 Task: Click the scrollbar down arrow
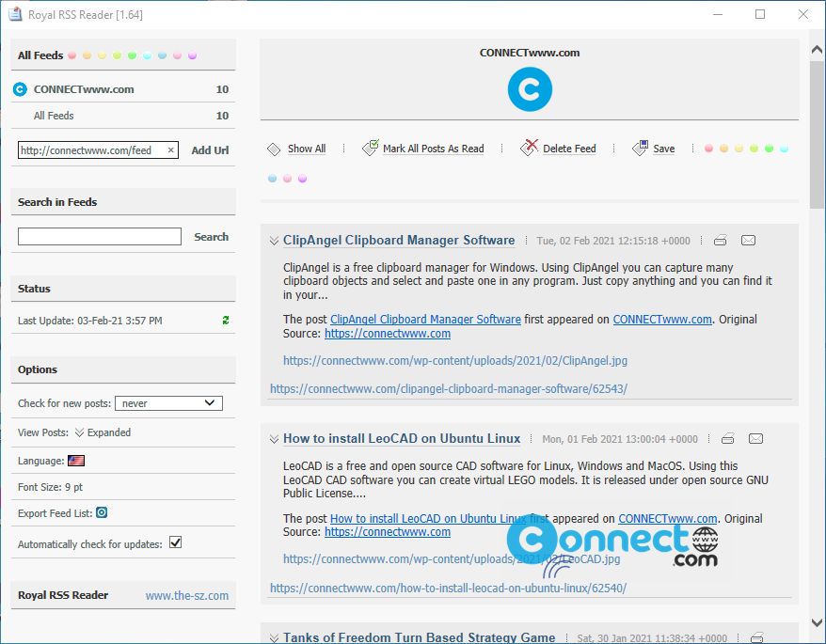[817, 623]
